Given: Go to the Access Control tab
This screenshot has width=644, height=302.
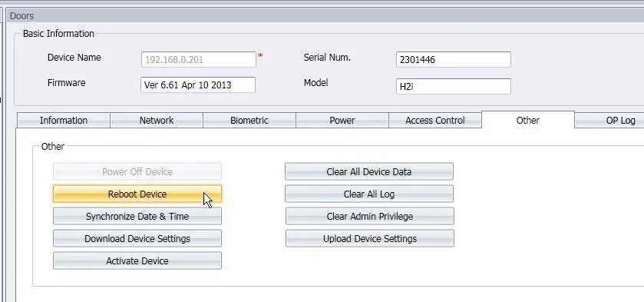Looking at the screenshot, I should coord(435,120).
